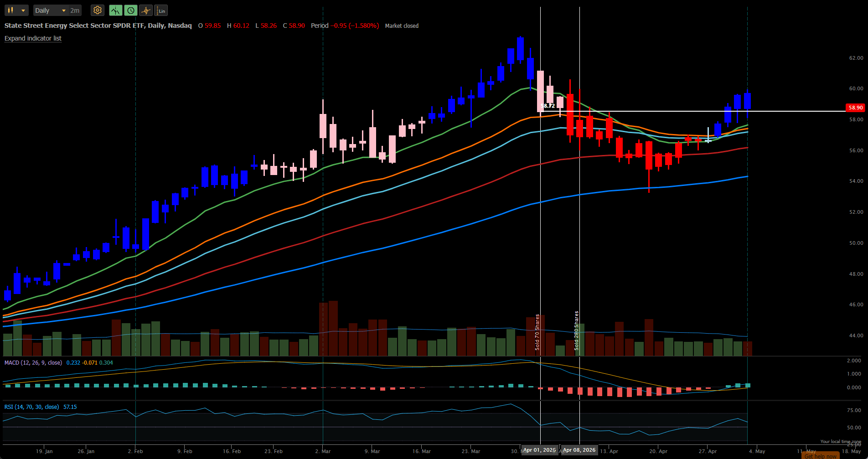Select the Sold 70 Shares marker
The image size is (868, 459).
point(537,332)
